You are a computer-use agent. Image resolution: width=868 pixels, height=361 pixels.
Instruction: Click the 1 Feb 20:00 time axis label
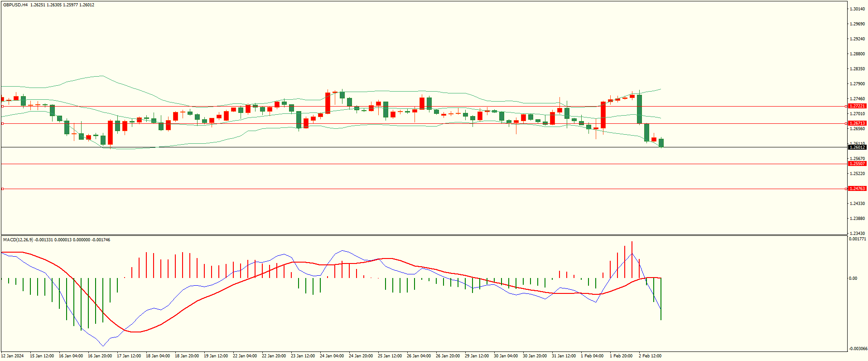pyautogui.click(x=621, y=356)
